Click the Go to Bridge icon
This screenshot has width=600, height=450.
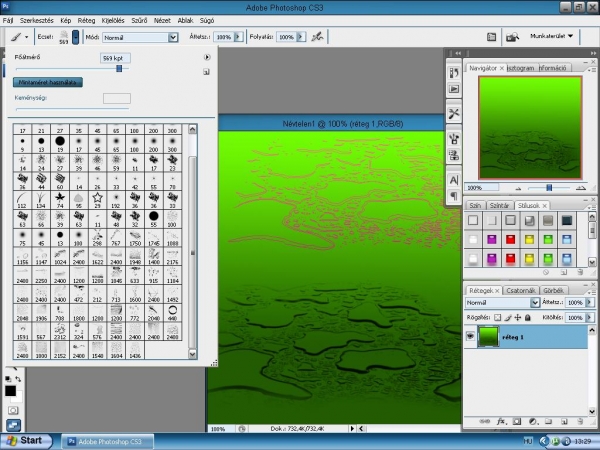tap(512, 37)
